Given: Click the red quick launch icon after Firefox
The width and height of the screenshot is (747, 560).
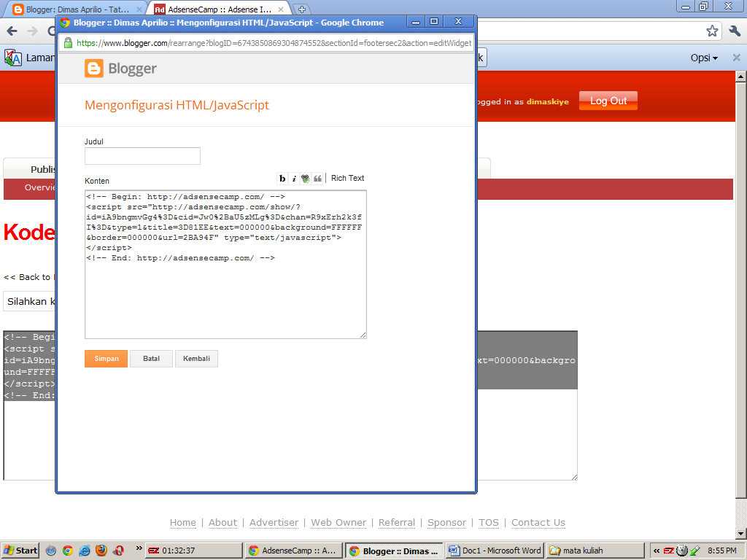Looking at the screenshot, I should [118, 551].
